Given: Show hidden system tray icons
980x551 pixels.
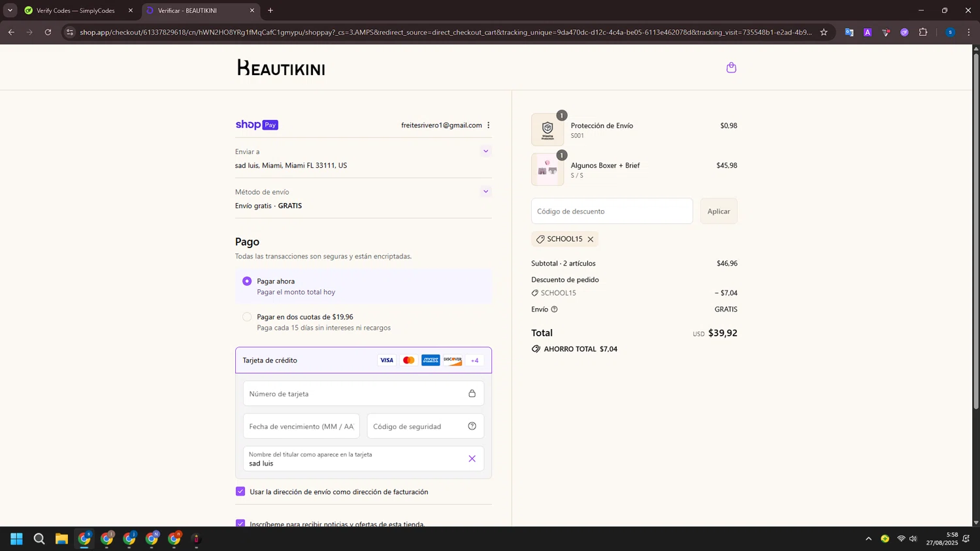Looking at the screenshot, I should point(868,539).
